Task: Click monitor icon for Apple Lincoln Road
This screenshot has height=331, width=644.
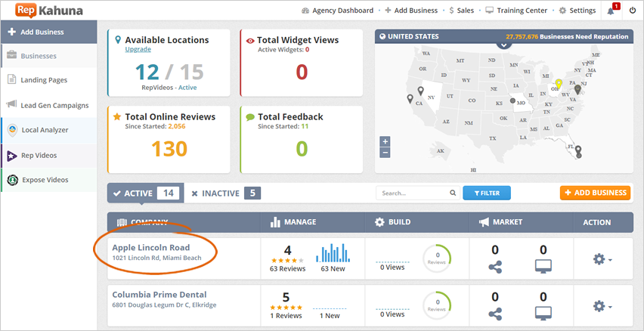Action: click(543, 267)
